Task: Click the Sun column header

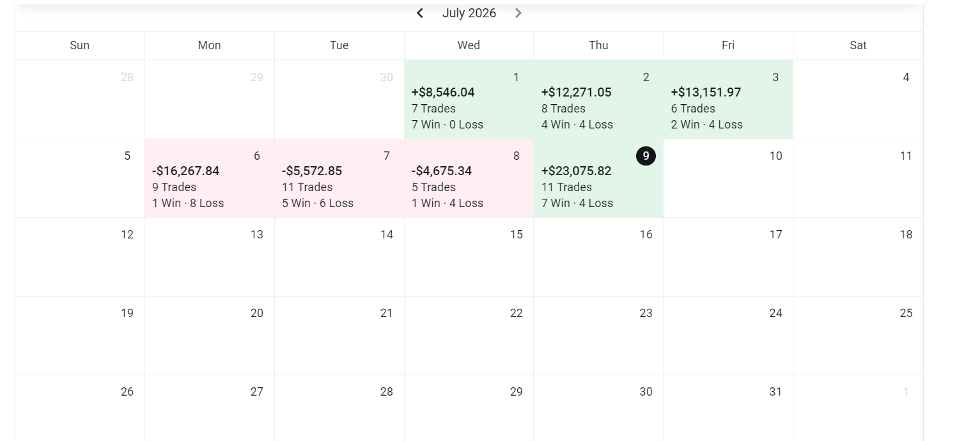Action: click(x=80, y=45)
